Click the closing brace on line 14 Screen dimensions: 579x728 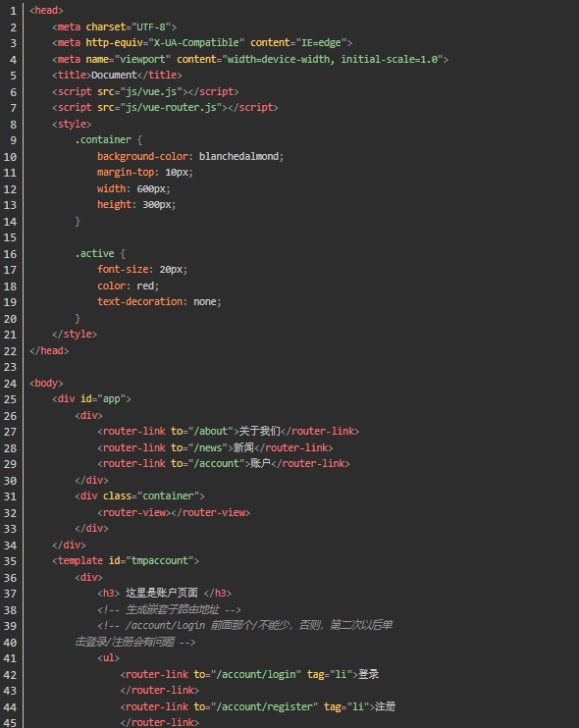pos(78,222)
